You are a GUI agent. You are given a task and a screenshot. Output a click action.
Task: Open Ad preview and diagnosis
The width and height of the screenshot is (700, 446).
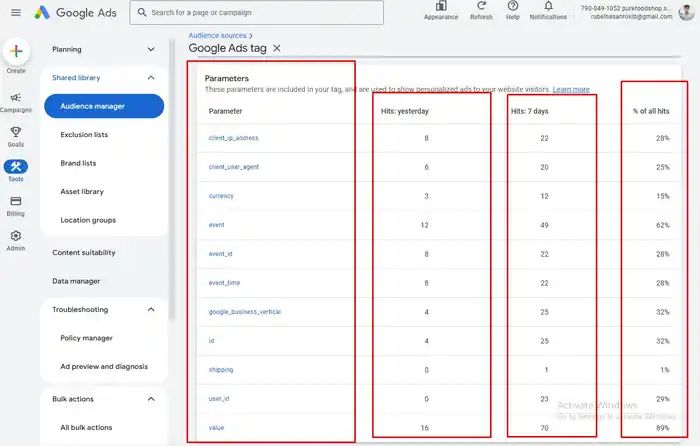pyautogui.click(x=104, y=367)
